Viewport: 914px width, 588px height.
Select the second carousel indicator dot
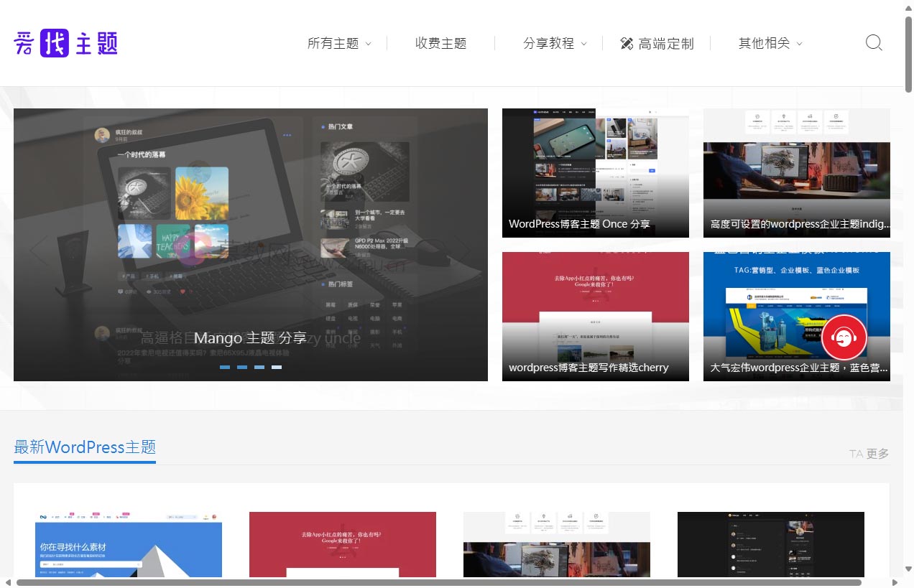[x=242, y=367]
